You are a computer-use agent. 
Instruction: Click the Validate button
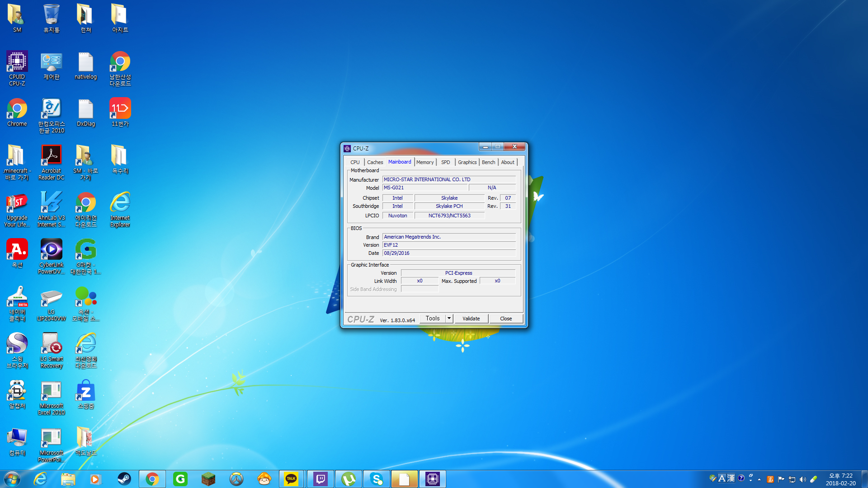(471, 319)
